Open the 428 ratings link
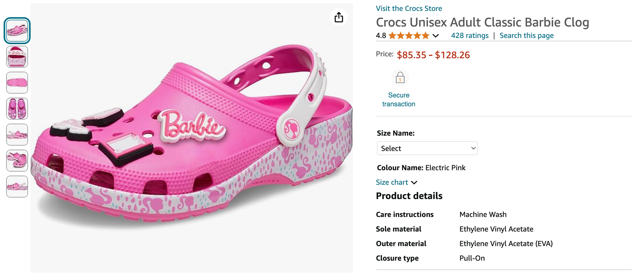 [x=470, y=35]
